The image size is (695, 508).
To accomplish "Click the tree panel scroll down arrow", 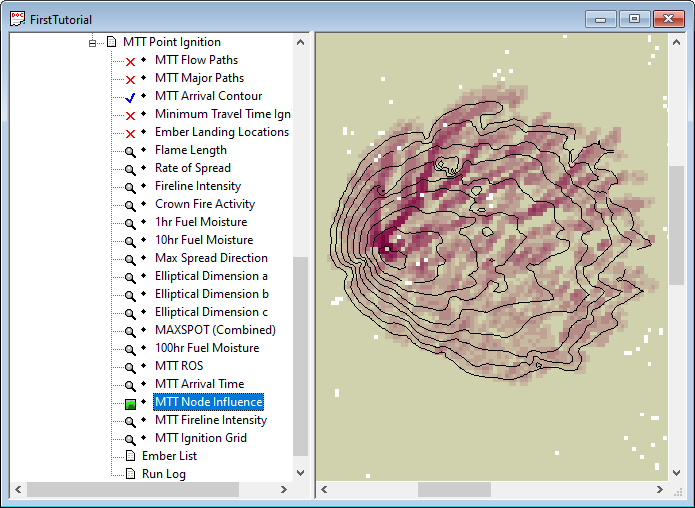I will pyautogui.click(x=301, y=472).
